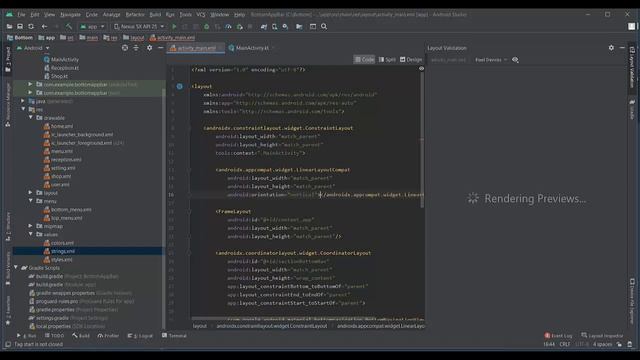Open the Logcat tool window
This screenshot has height=360, width=640.
140,336
